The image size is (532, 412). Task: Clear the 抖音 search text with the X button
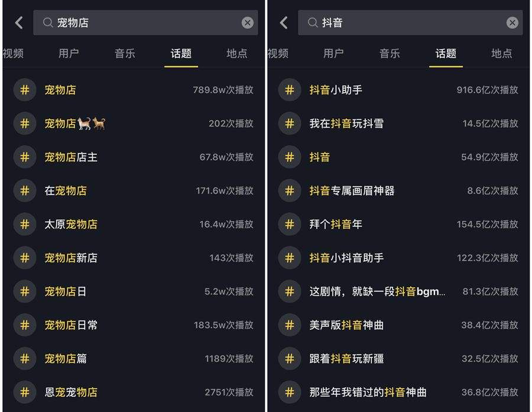tap(512, 22)
